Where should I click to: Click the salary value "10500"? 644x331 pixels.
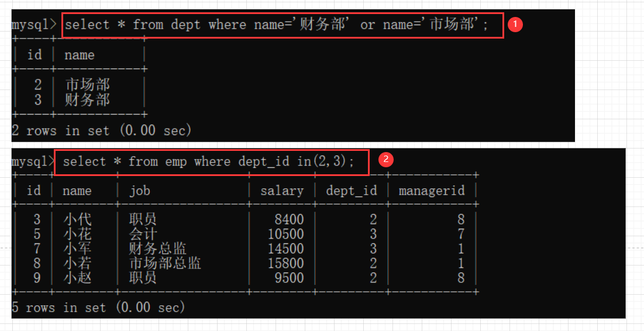(x=286, y=234)
